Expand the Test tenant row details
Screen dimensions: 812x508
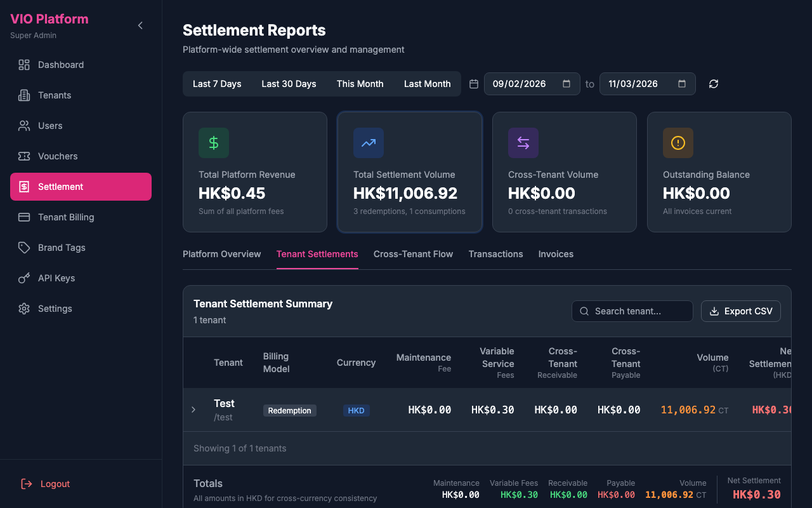pyautogui.click(x=193, y=410)
